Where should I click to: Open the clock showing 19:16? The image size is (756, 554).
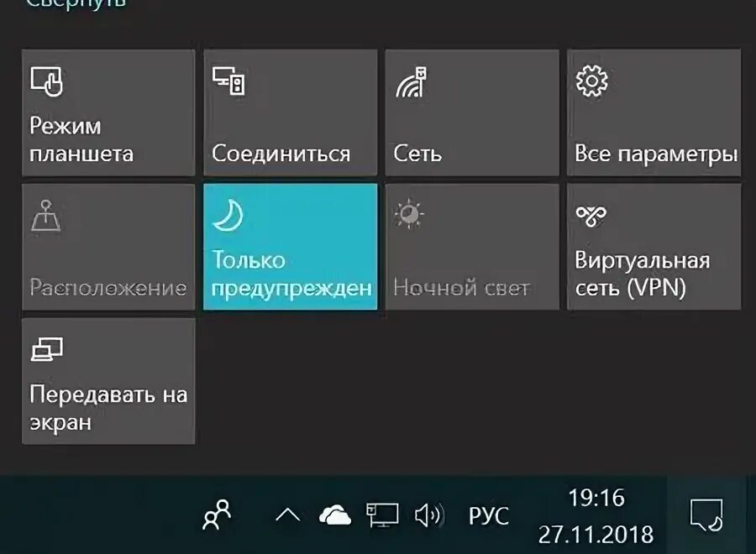(596, 516)
